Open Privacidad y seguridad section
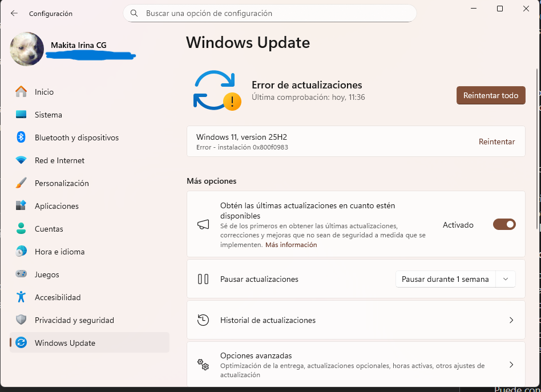The height and width of the screenshot is (392, 541). tap(90, 320)
